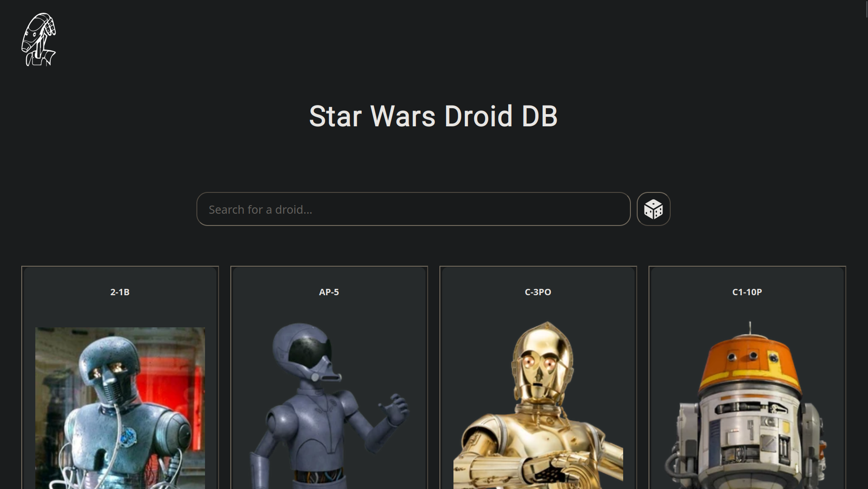Click the AP-5 droid image

(x=329, y=407)
